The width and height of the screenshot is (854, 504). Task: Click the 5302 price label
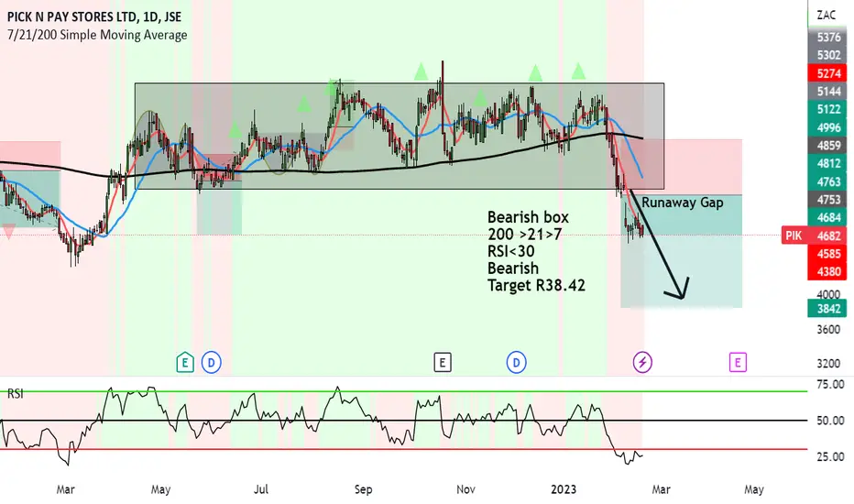(x=828, y=55)
